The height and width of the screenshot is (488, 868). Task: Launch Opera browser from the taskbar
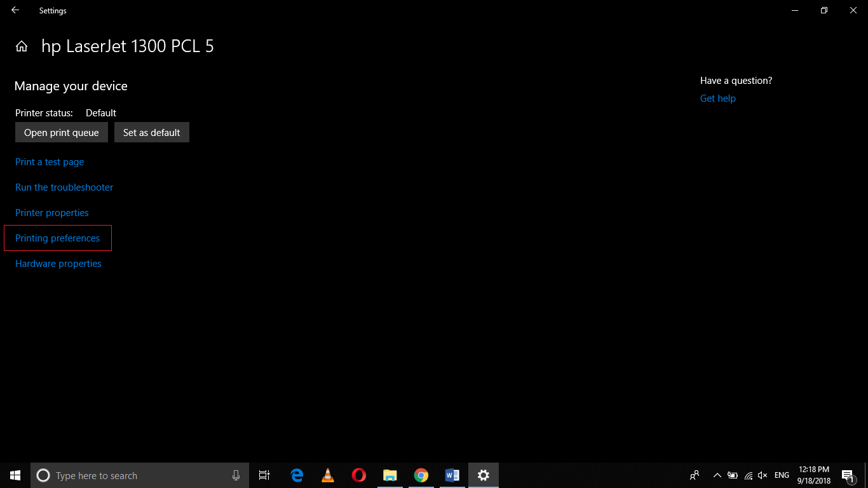(358, 475)
